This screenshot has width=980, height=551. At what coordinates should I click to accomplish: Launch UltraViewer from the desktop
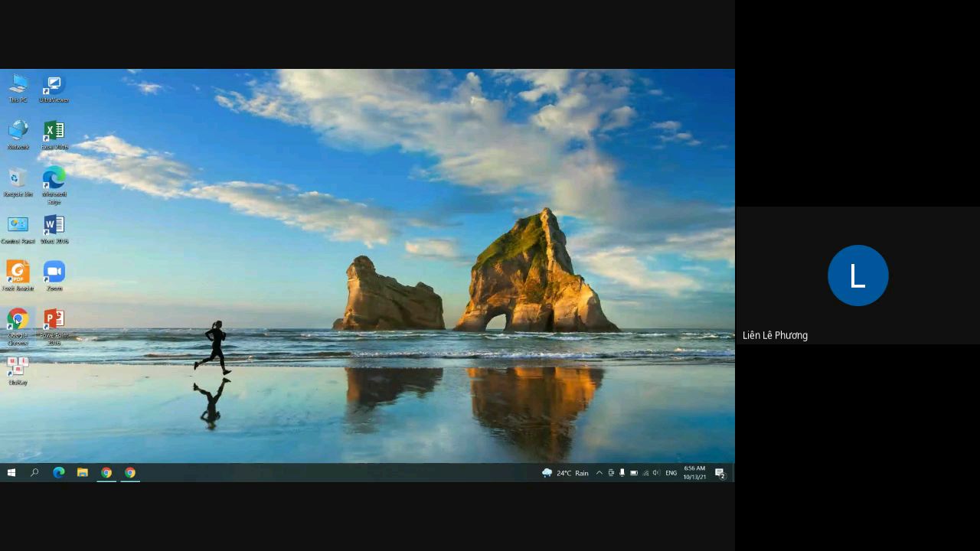54,86
